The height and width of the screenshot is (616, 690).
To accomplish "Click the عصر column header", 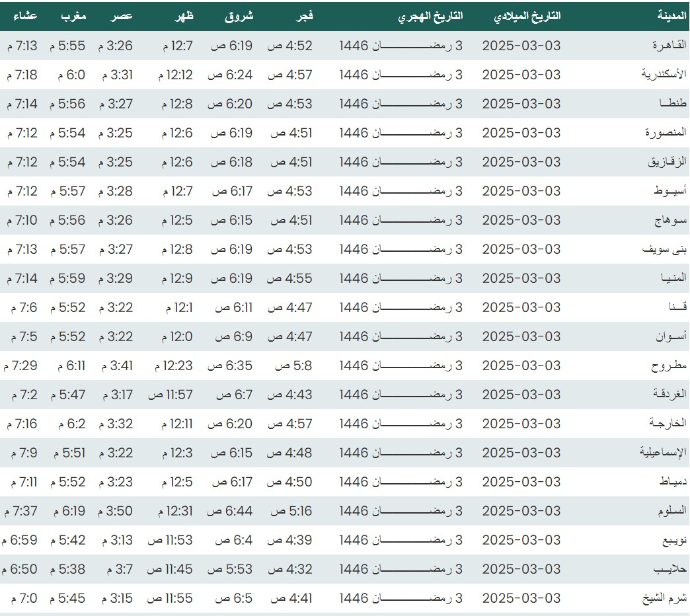I will [121, 16].
